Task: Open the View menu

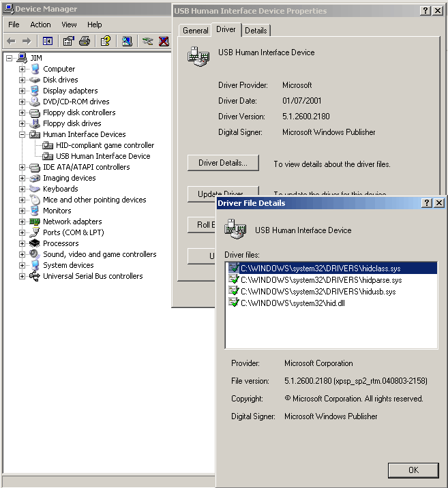Action: (x=69, y=25)
